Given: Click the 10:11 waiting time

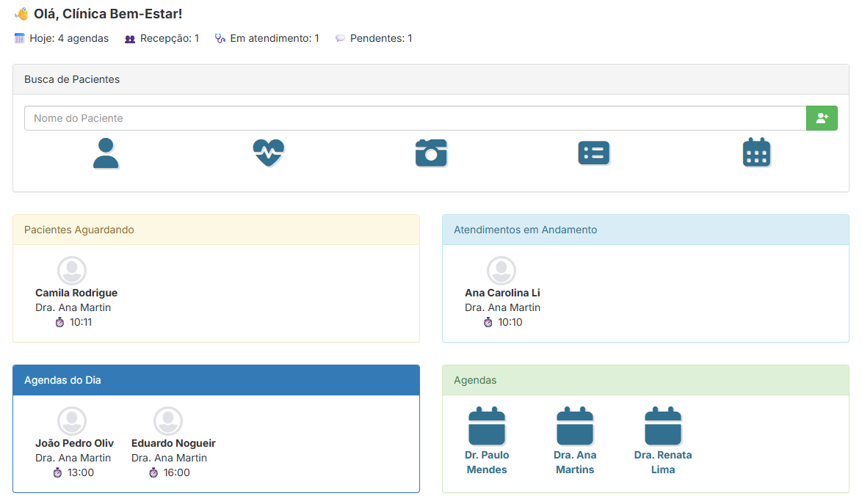Looking at the screenshot, I should [x=81, y=322].
